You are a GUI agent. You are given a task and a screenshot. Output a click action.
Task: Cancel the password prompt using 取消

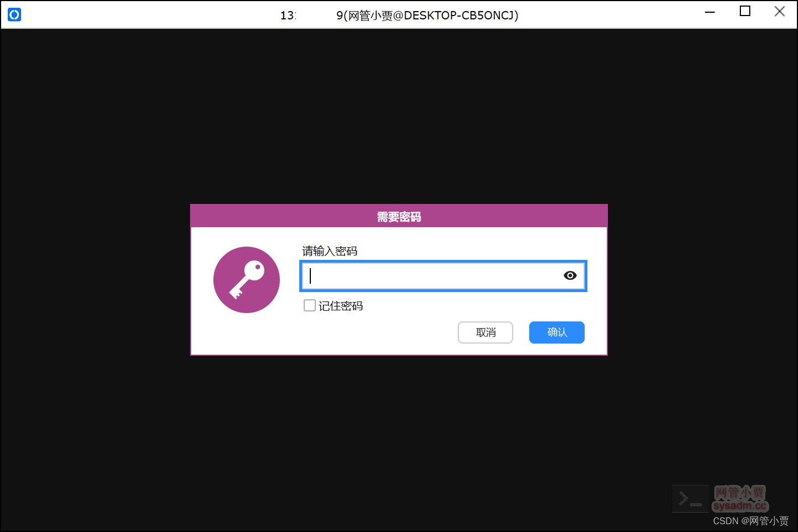click(x=485, y=332)
